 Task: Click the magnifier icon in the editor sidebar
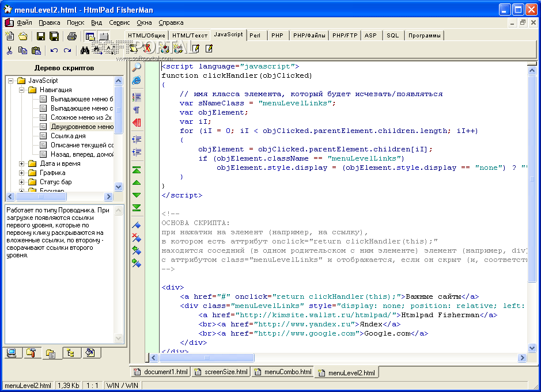[137, 67]
